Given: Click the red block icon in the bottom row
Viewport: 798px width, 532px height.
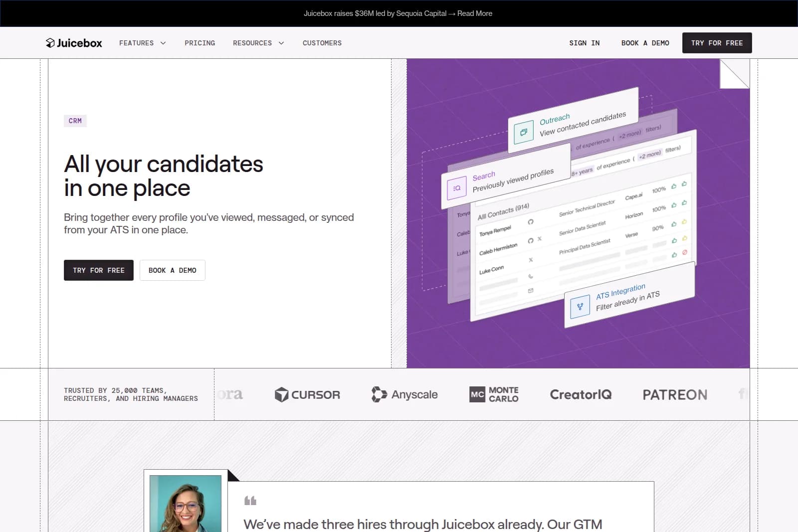Looking at the screenshot, I should [684, 252].
